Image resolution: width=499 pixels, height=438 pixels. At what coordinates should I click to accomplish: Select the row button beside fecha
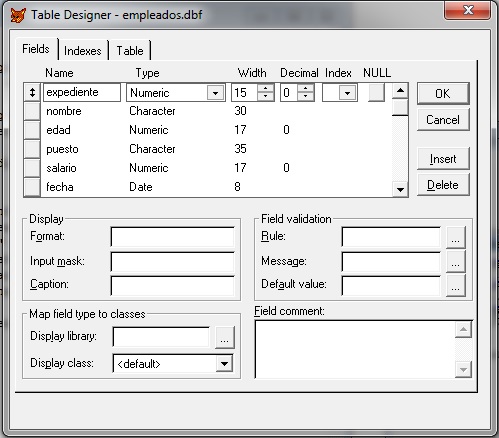[x=32, y=187]
